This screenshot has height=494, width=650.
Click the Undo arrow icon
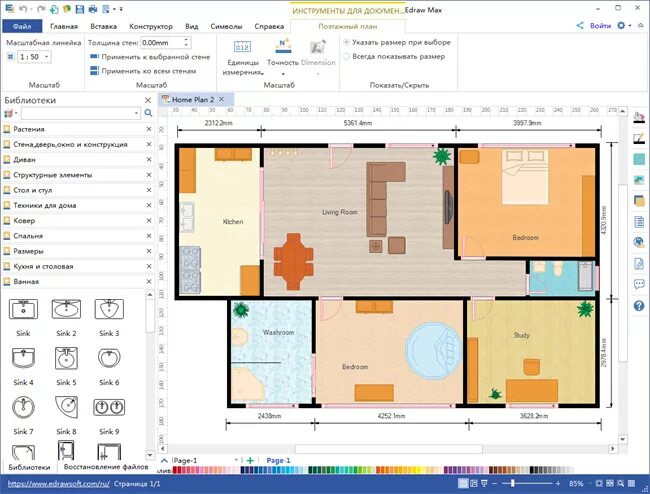(x=24, y=9)
